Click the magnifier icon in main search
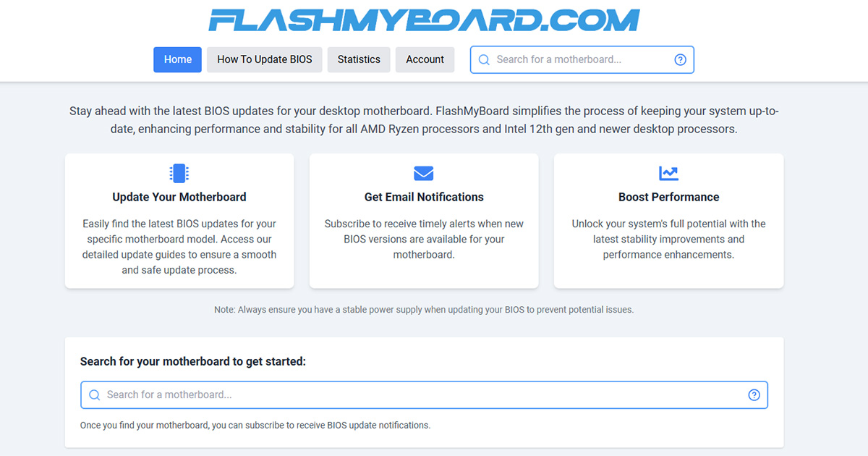The width and height of the screenshot is (868, 456). point(94,395)
